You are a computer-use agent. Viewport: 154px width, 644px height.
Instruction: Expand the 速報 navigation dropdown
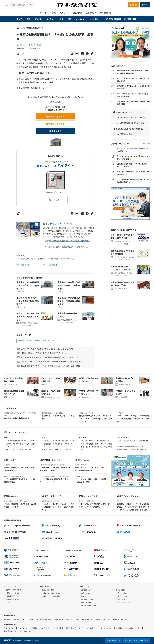(29, 19)
